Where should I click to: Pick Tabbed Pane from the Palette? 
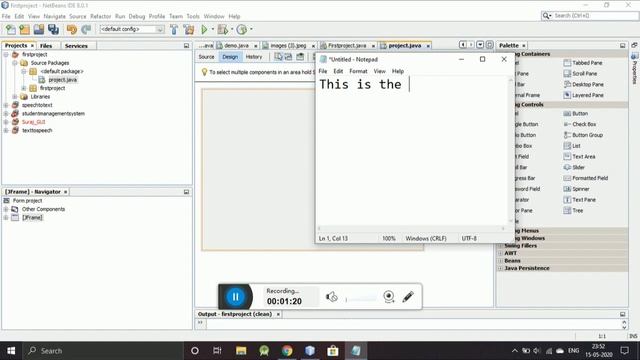[583, 63]
